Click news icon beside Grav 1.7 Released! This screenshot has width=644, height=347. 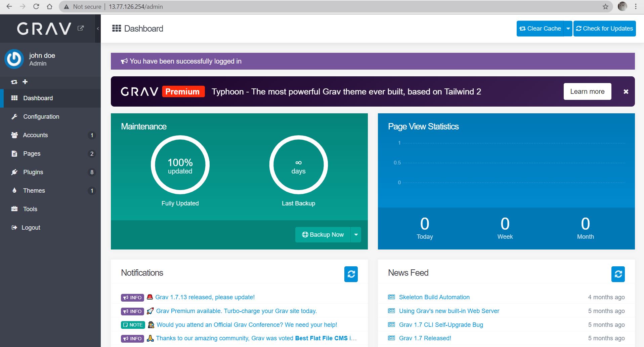point(391,338)
